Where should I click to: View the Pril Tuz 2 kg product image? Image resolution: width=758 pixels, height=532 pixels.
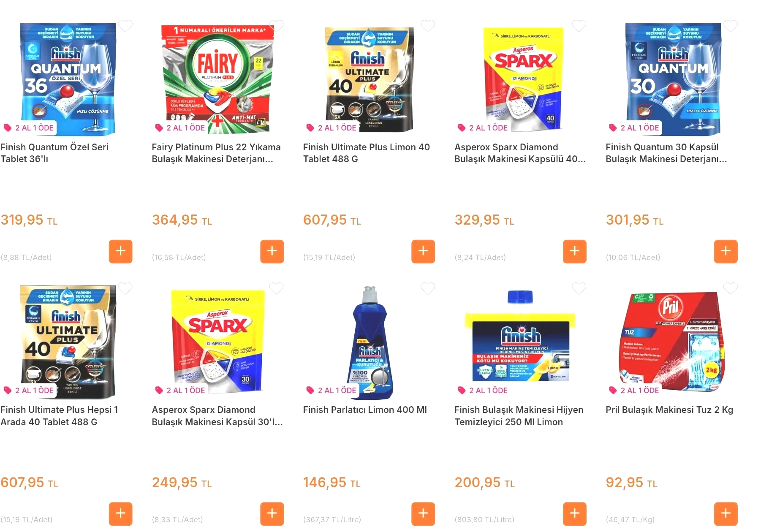(671, 342)
